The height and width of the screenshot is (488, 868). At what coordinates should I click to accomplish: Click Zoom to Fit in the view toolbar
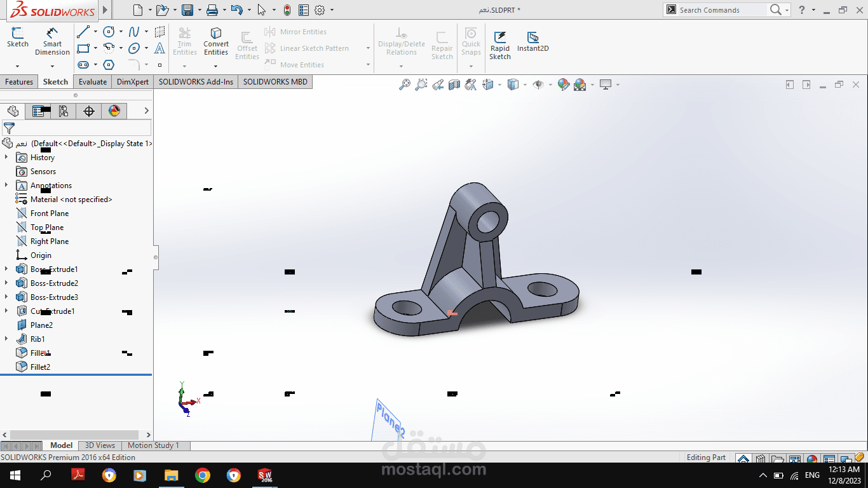(x=405, y=85)
